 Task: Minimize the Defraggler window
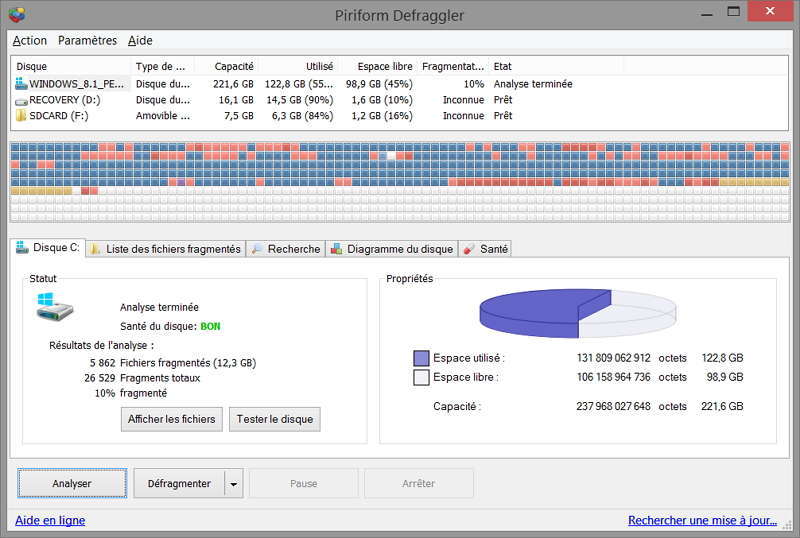707,13
